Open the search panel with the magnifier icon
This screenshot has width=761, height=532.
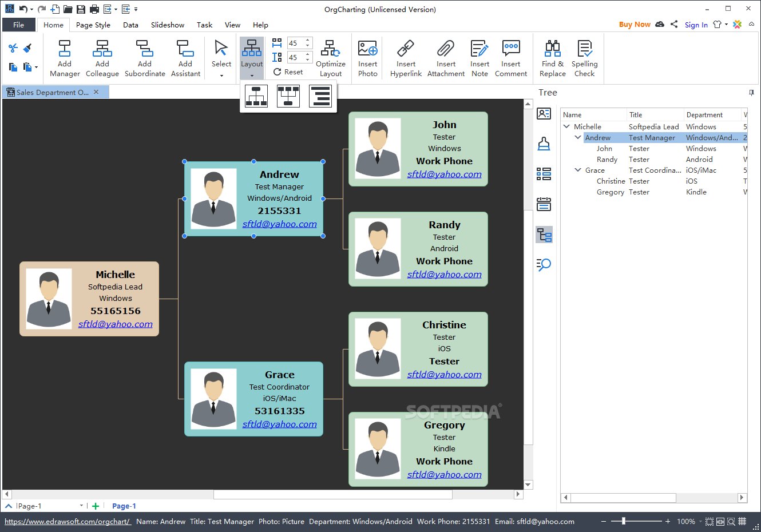[544, 264]
